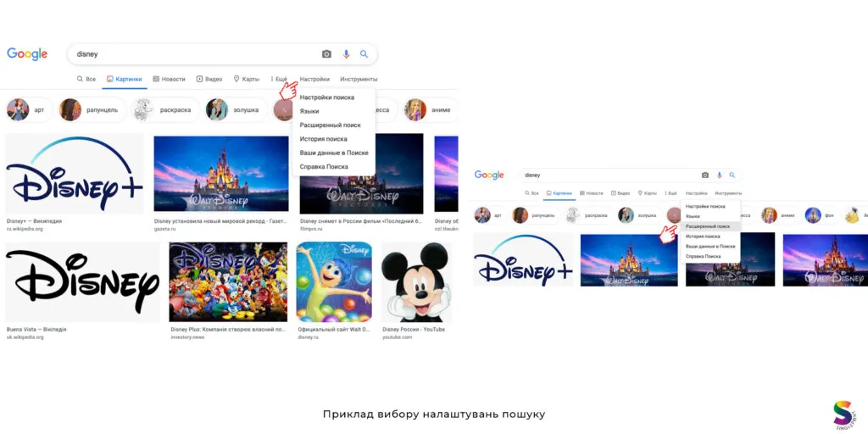Click 'Disney+ — Википедия' caption link

coord(34,221)
